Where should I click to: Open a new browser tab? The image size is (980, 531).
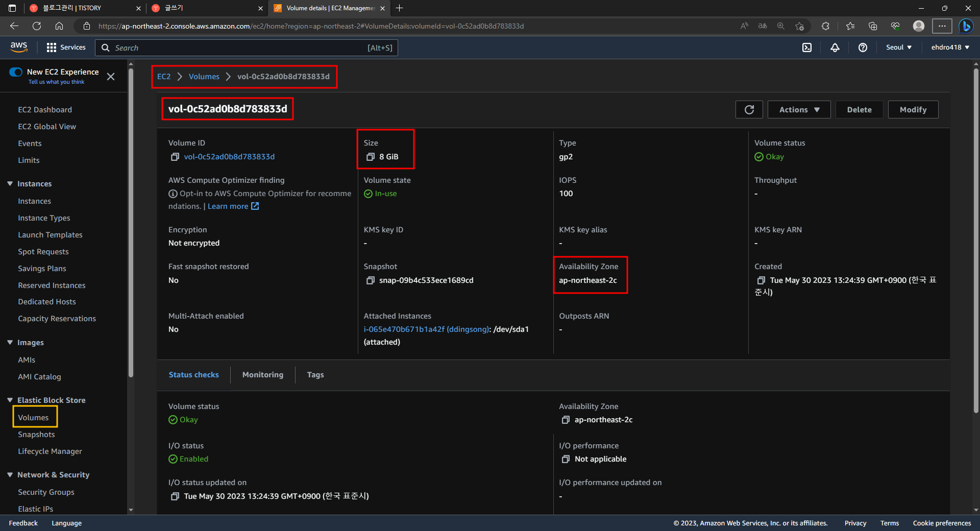[400, 8]
